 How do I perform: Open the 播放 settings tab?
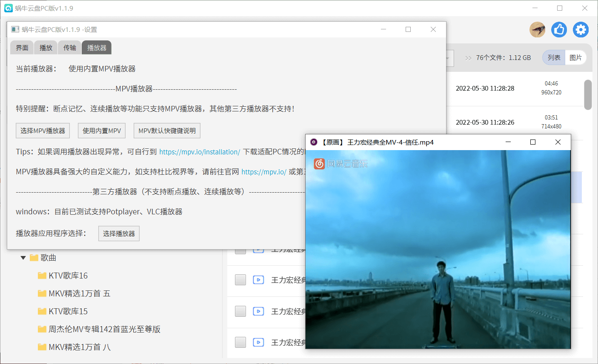(46, 48)
